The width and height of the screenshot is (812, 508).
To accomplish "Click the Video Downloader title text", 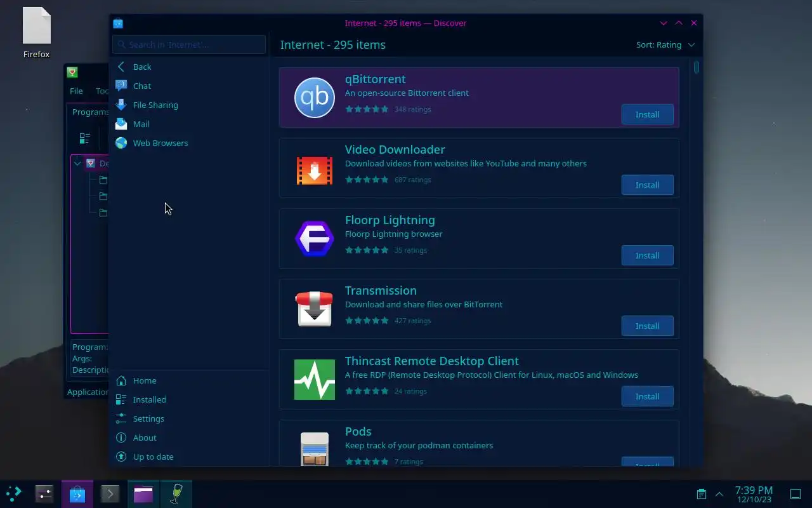I will (x=395, y=149).
